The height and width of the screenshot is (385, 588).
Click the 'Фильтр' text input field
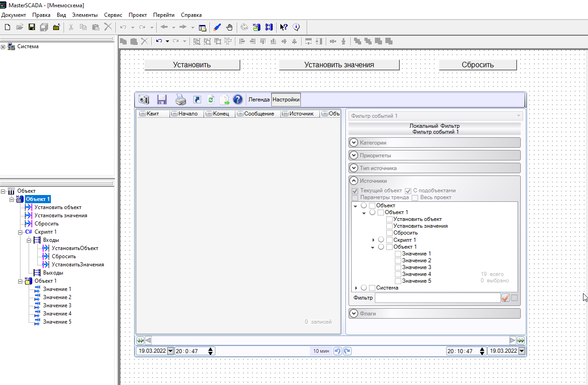[x=438, y=298]
